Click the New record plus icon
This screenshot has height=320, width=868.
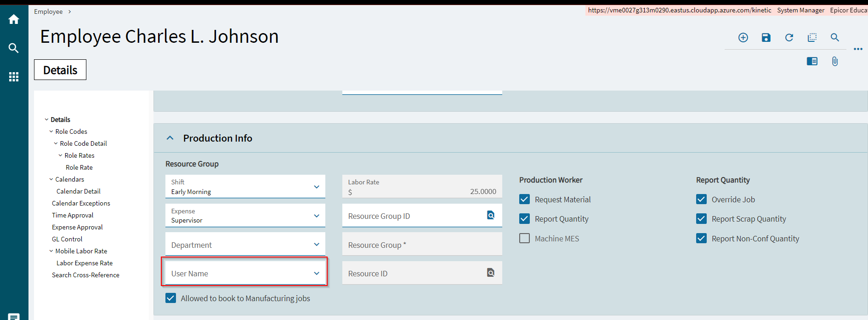tap(743, 38)
